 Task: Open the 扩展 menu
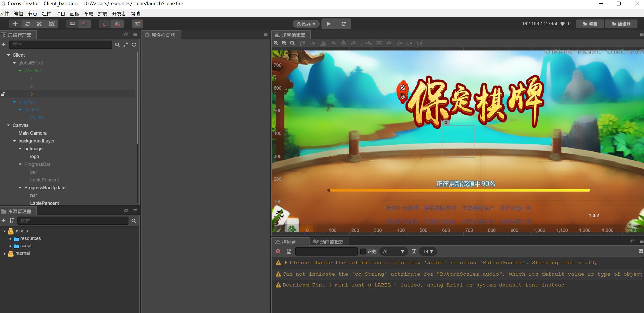coord(103,14)
